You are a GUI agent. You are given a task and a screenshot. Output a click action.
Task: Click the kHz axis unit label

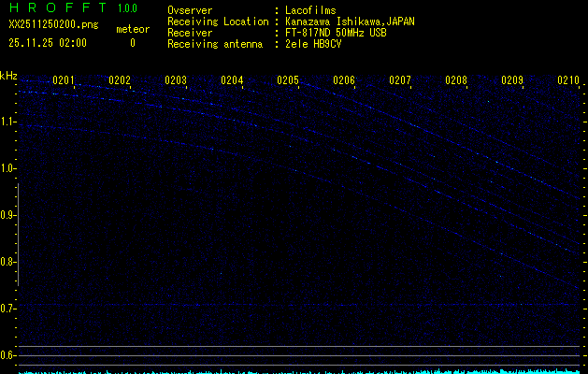[8, 76]
